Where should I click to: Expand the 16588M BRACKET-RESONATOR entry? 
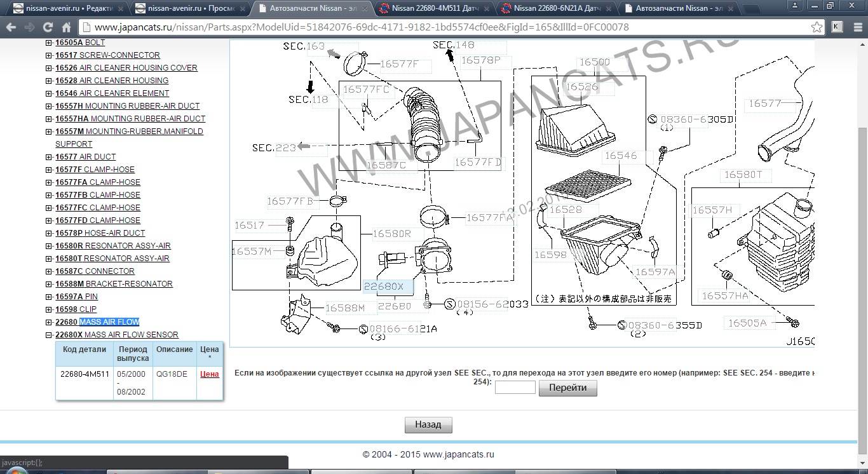[49, 284]
